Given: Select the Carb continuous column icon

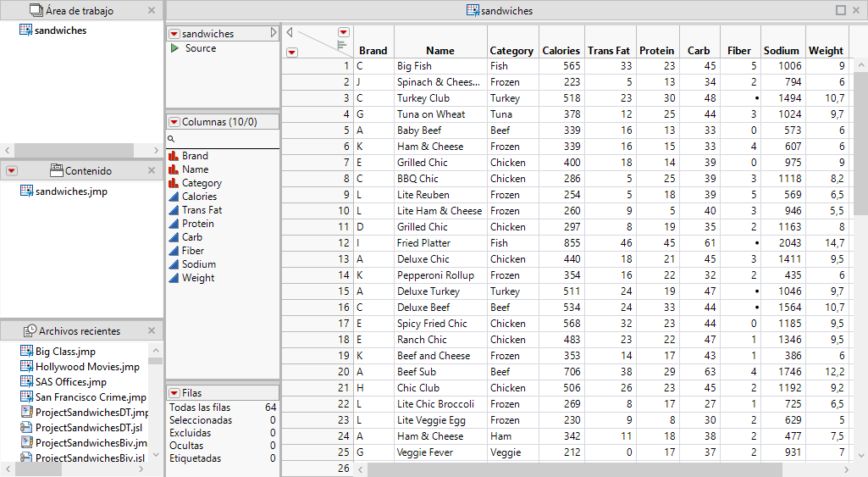Looking at the screenshot, I should pos(174,236).
